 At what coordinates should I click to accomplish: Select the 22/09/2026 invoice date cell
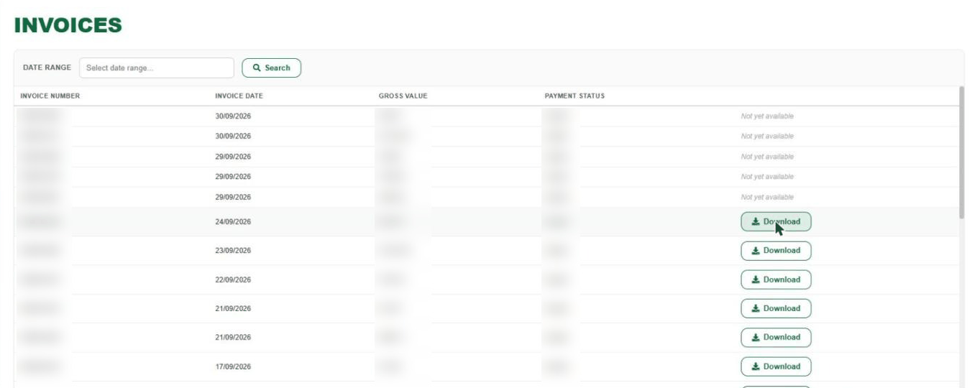pos(233,280)
